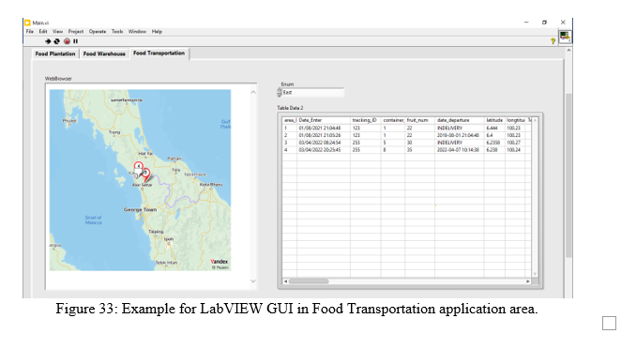Screen dimensions: 621x364
Task: Click longitude cell 100.24
Action: (514, 150)
